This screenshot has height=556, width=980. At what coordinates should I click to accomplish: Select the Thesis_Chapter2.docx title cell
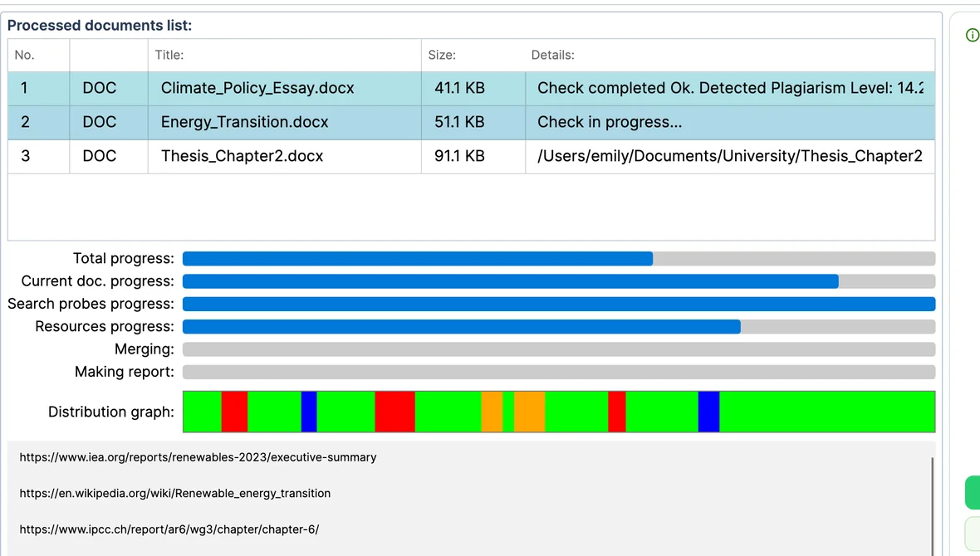click(284, 156)
